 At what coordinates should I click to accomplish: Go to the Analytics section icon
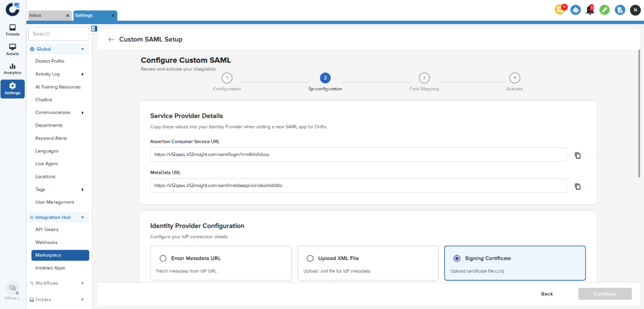(13, 68)
